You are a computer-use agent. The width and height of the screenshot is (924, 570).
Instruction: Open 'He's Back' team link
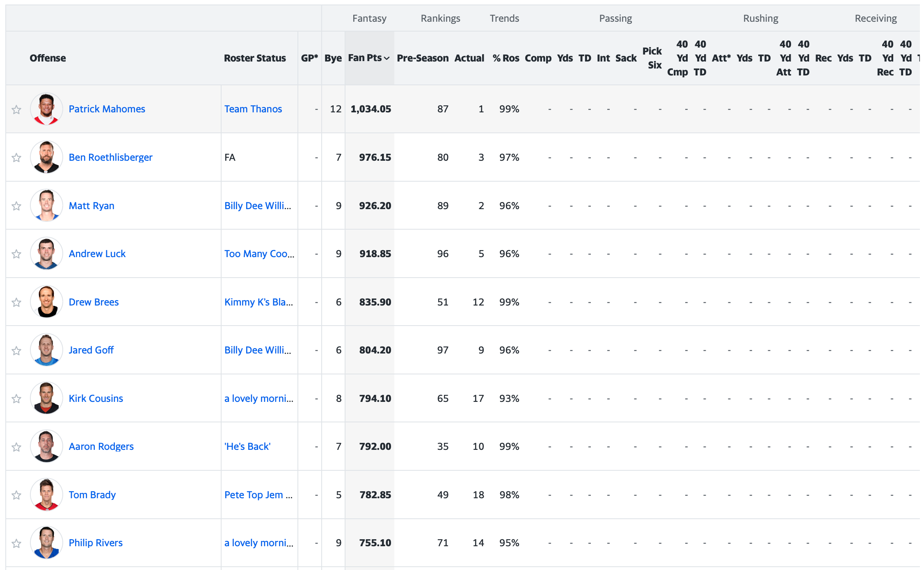tap(247, 447)
